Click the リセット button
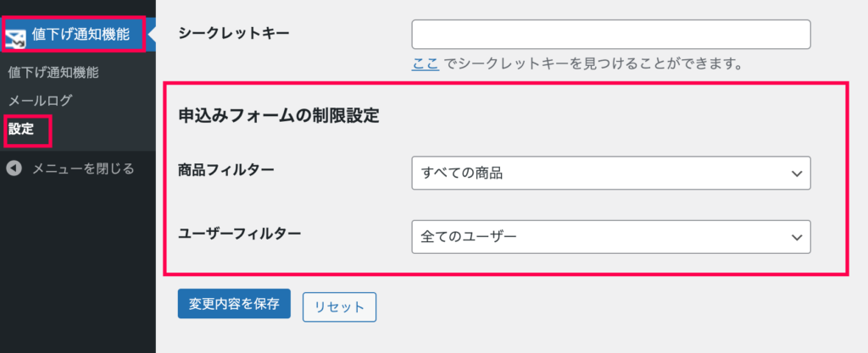The height and width of the screenshot is (353, 868). 339,307
